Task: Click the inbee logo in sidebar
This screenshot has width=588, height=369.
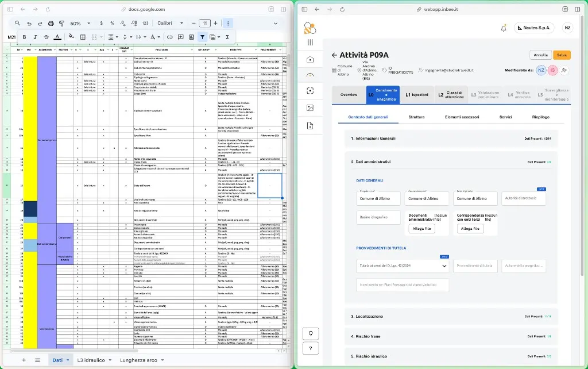Action: [310, 28]
